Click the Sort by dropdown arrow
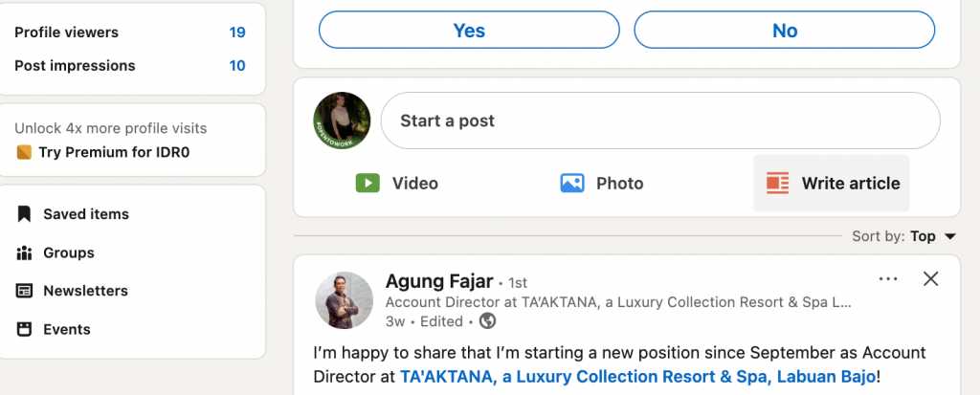Image resolution: width=980 pixels, height=395 pixels. pyautogui.click(x=950, y=236)
